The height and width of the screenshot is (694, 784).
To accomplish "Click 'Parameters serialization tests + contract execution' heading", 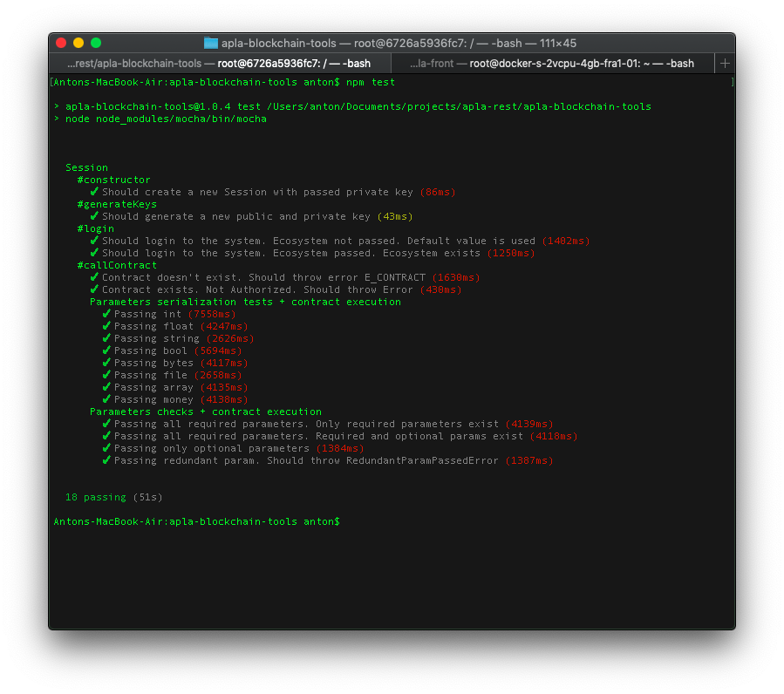I will click(245, 302).
